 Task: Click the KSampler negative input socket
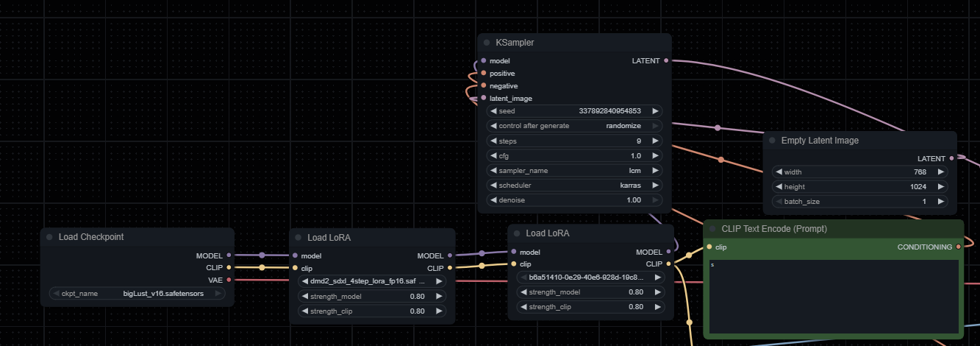[483, 86]
